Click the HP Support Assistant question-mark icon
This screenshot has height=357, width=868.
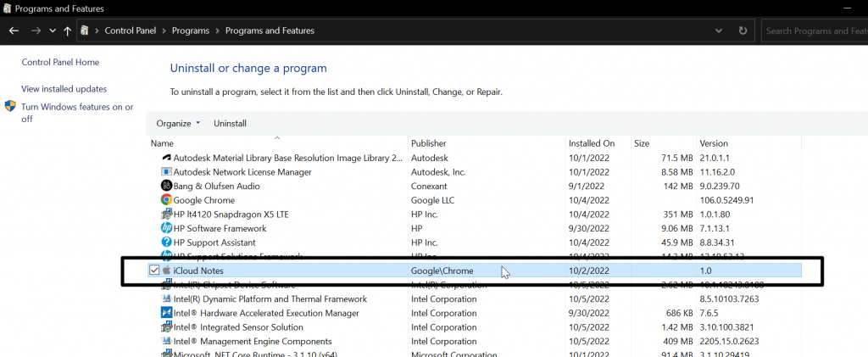(x=166, y=243)
